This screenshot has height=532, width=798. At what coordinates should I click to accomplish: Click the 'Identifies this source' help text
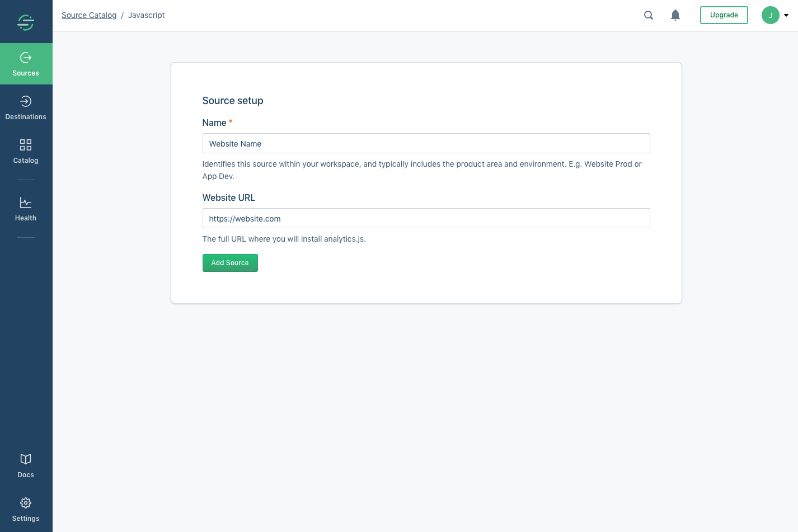pyautogui.click(x=422, y=170)
